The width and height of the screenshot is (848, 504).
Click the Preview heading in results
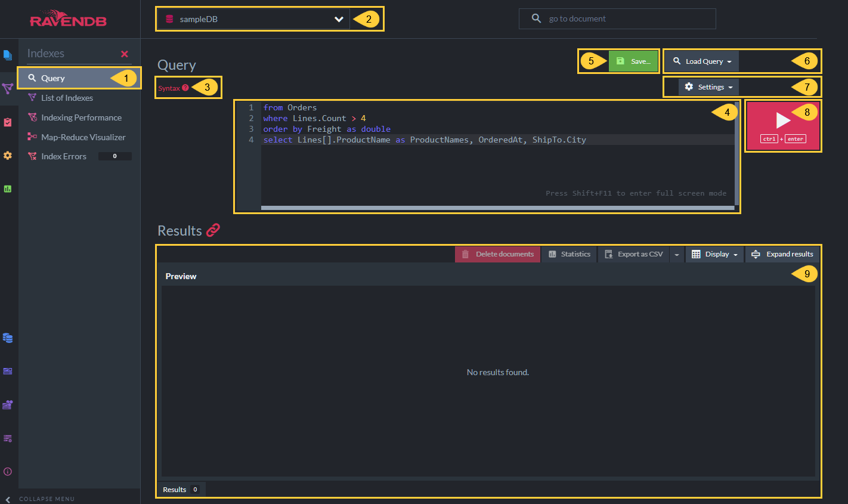coord(181,276)
